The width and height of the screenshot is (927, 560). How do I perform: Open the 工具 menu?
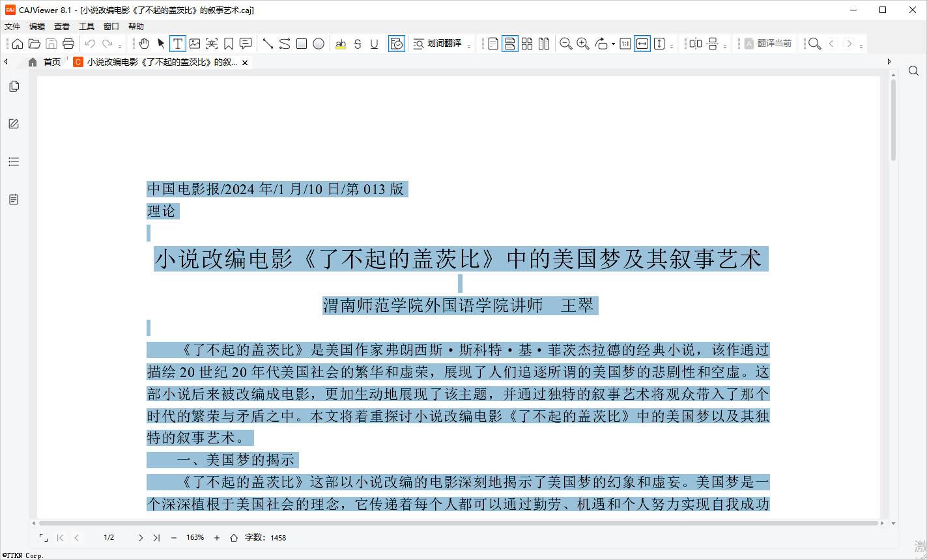pos(87,26)
